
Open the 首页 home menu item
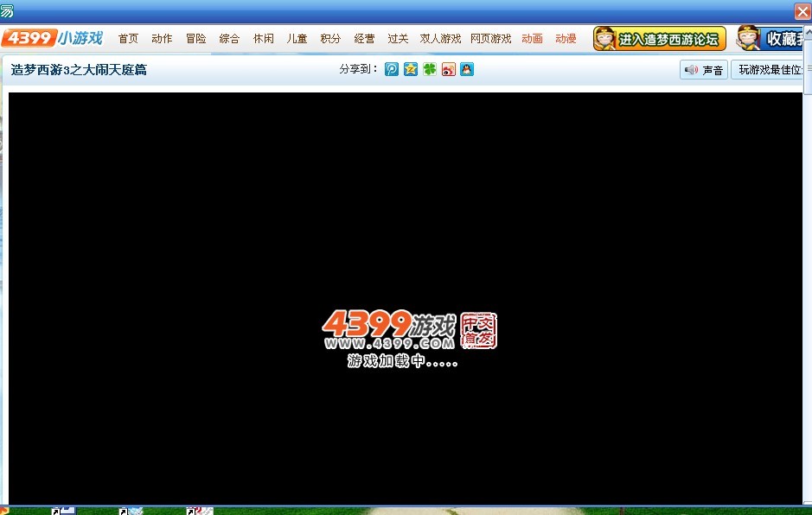(128, 39)
